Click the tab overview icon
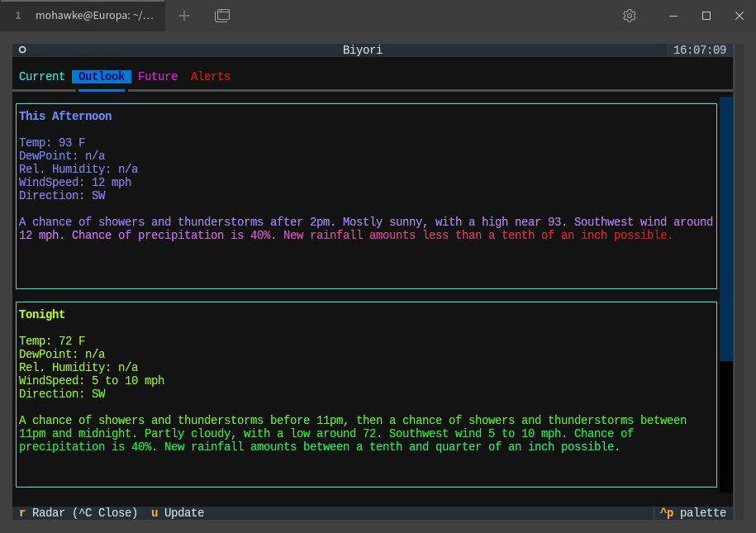 click(x=221, y=16)
